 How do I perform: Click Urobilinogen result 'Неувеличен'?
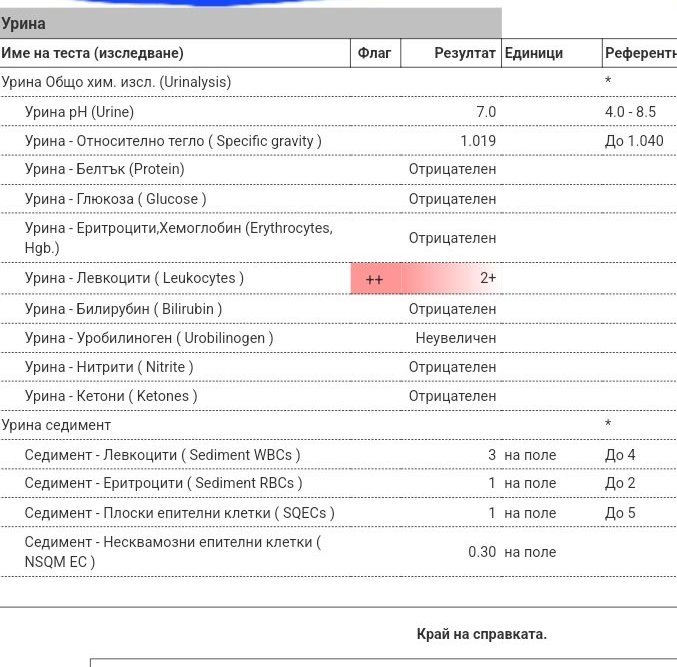[x=456, y=338]
